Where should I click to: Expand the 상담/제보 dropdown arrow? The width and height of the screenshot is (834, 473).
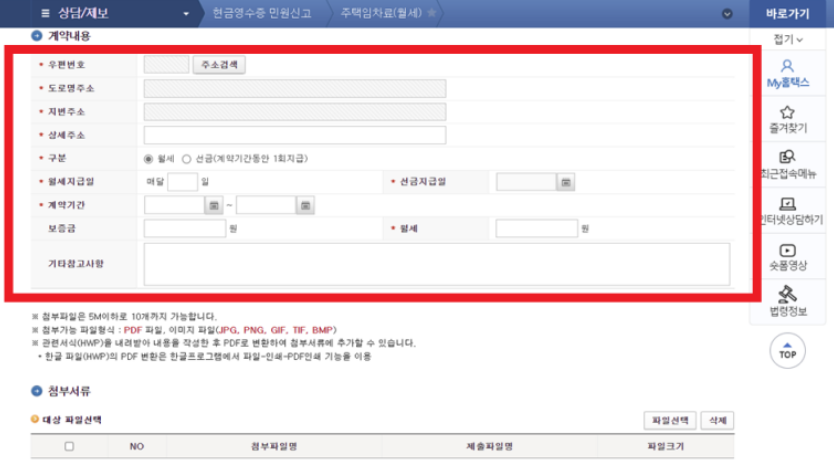coord(186,14)
